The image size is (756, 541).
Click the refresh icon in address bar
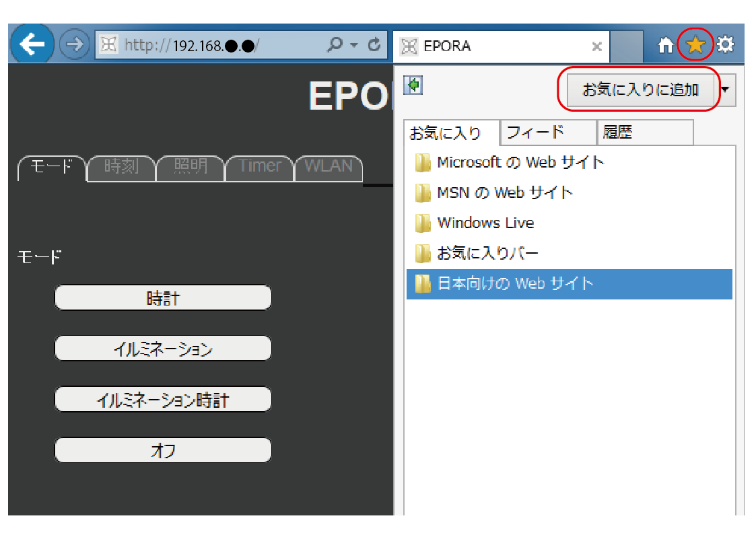coord(374,45)
